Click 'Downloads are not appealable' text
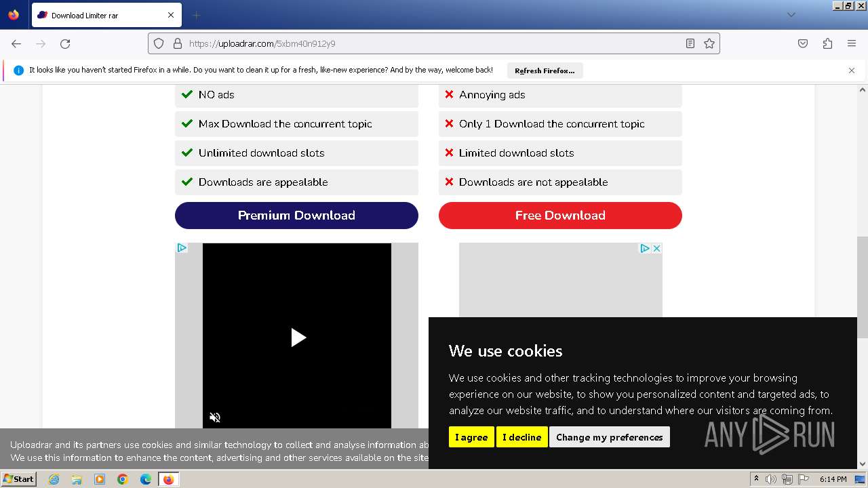 point(534,182)
